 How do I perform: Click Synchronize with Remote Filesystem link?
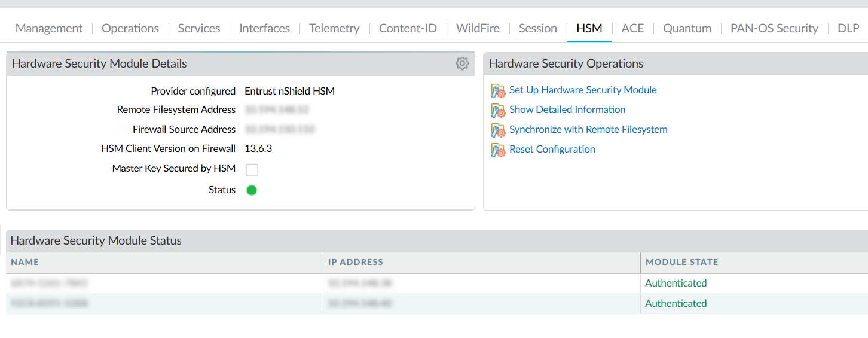coord(588,130)
